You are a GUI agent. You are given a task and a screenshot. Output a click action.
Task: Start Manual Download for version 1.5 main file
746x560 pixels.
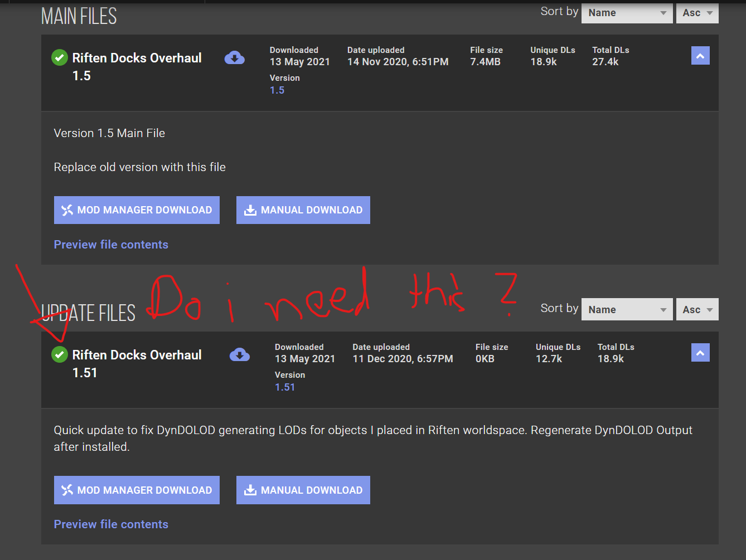303,210
